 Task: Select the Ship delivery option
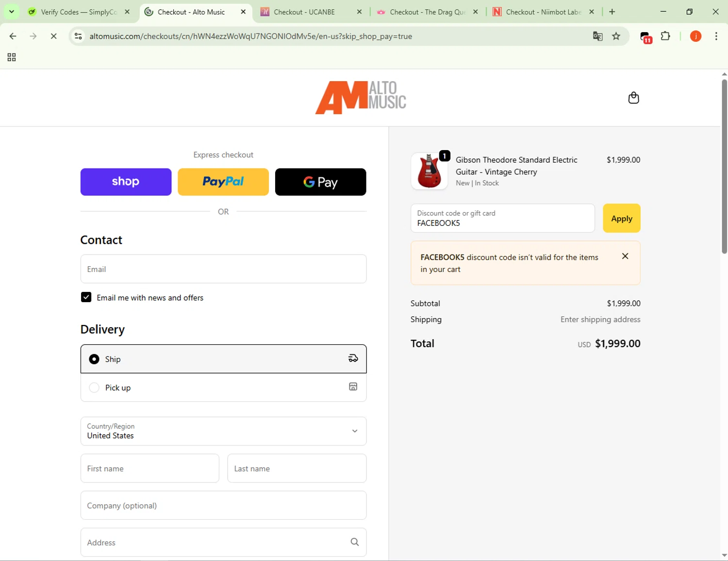223,358
